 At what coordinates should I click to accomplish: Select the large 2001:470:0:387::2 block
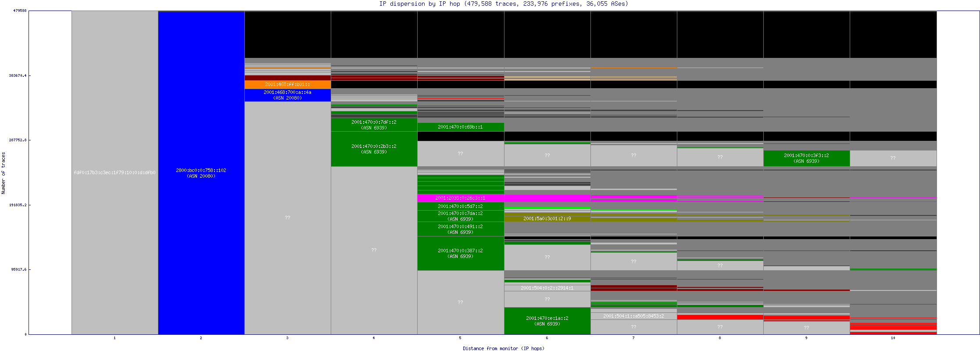tap(460, 253)
